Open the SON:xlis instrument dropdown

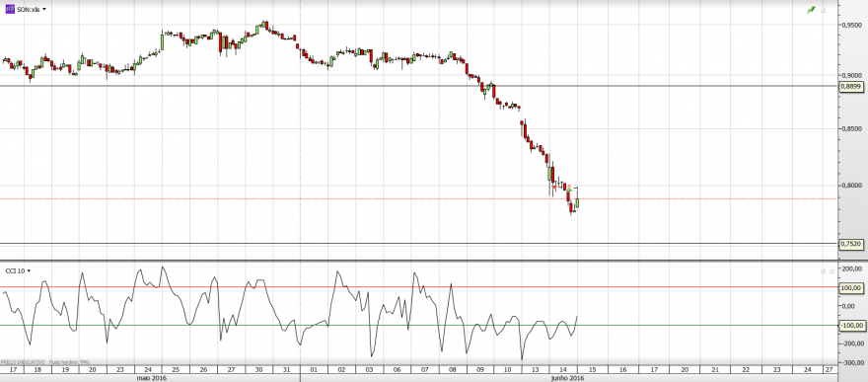click(x=44, y=10)
